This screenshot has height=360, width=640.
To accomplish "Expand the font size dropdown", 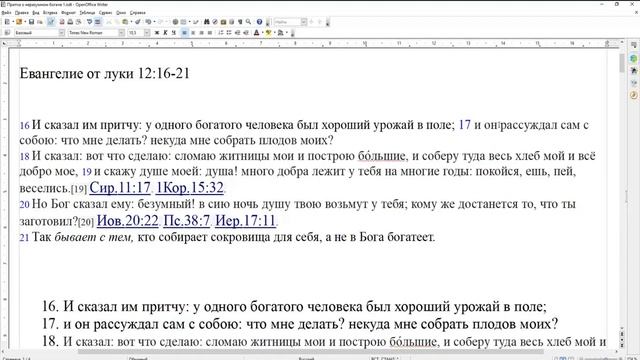I will tap(147, 33).
